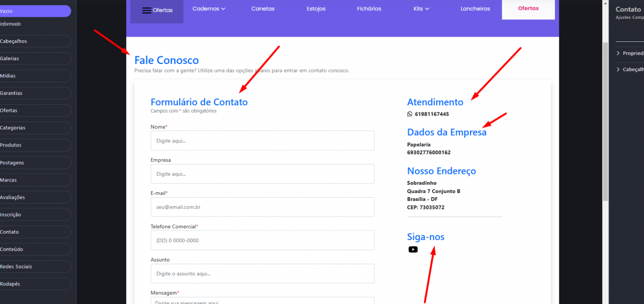Select Redes Sociais in the left sidebar
The width and height of the screenshot is (644, 304).
(x=34, y=266)
